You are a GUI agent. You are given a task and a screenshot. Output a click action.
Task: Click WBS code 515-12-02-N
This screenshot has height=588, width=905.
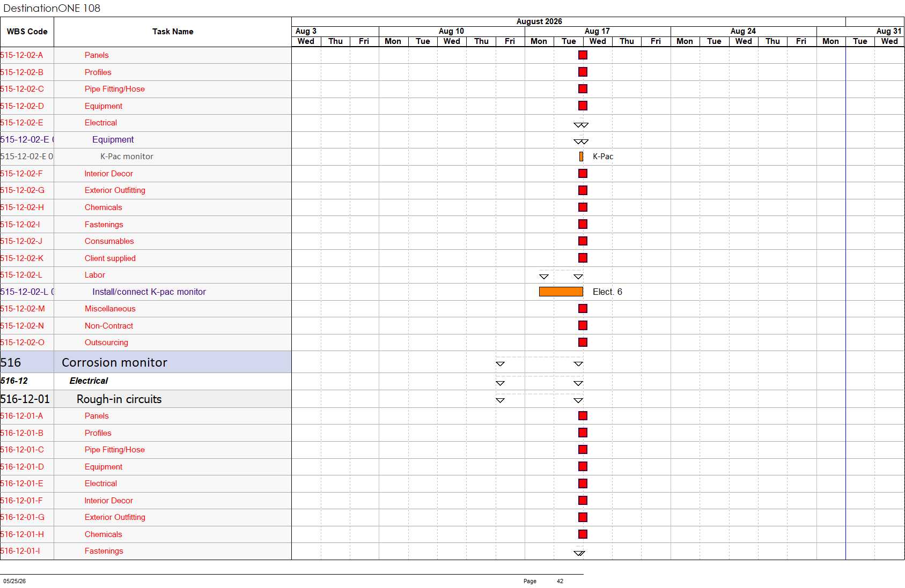pos(22,326)
